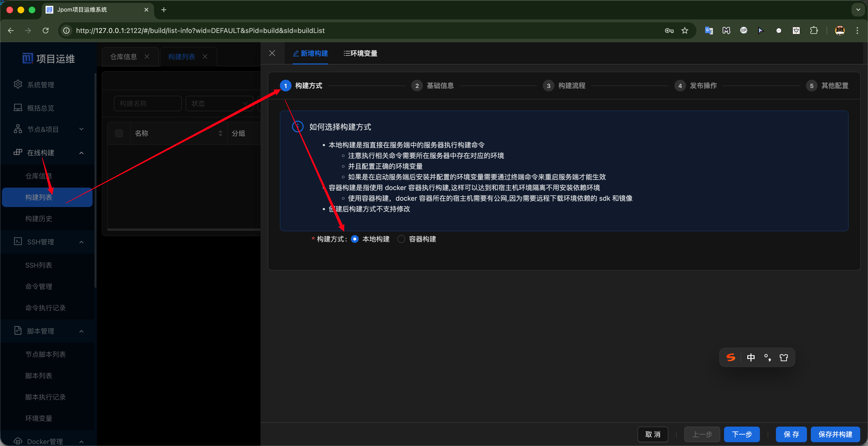Screen dimensions: 868x446
Task: Select 容器构建 radio button
Action: [x=401, y=239]
